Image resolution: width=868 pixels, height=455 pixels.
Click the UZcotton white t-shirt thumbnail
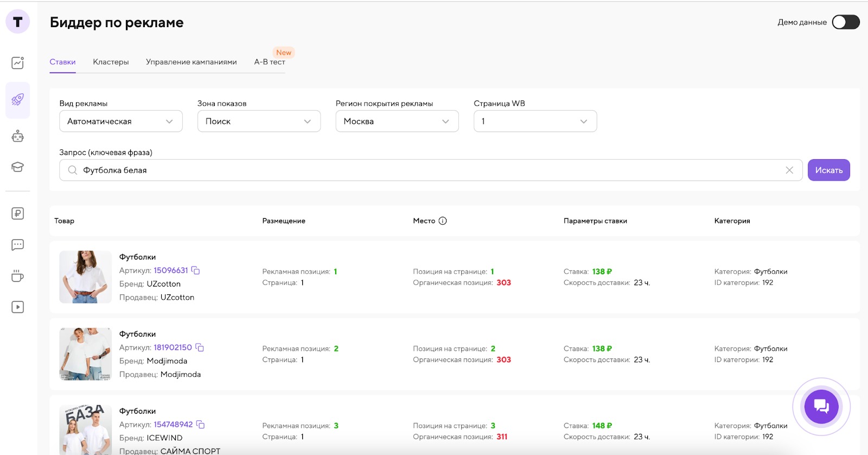tap(85, 277)
